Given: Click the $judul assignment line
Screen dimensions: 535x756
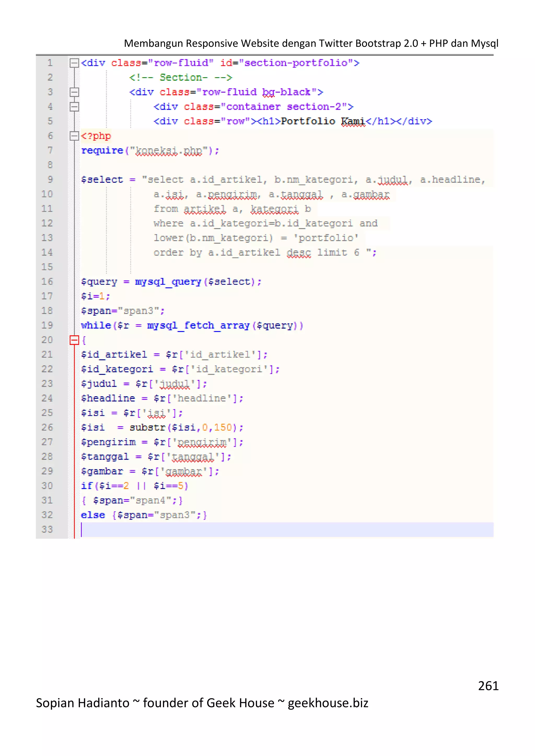Looking at the screenshot, I should tap(144, 384).
